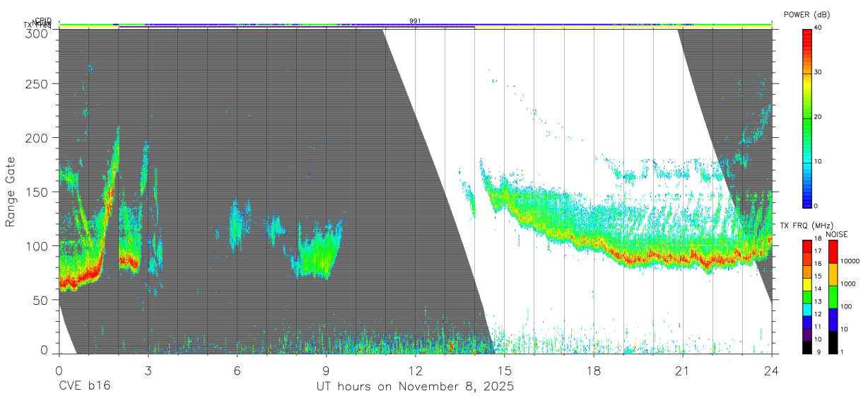
Task: Click the red NOISE swatch above 10000
Action: (833, 251)
